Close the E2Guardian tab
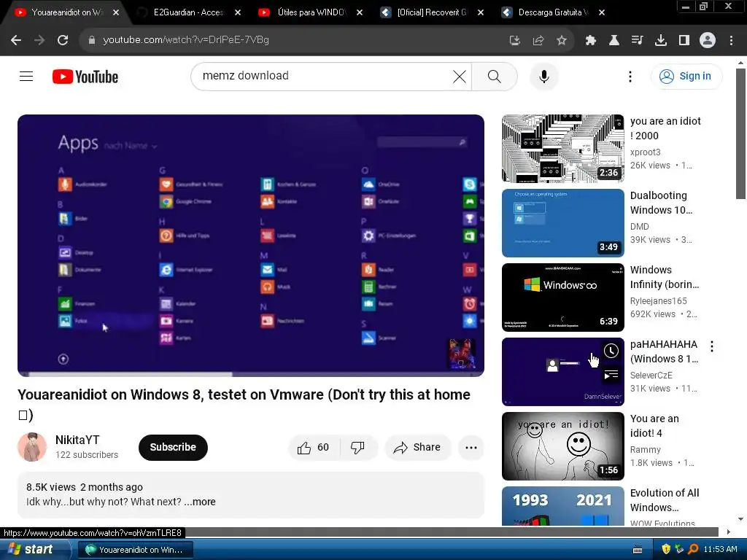Screen dimensions: 747x560 coord(239,12)
